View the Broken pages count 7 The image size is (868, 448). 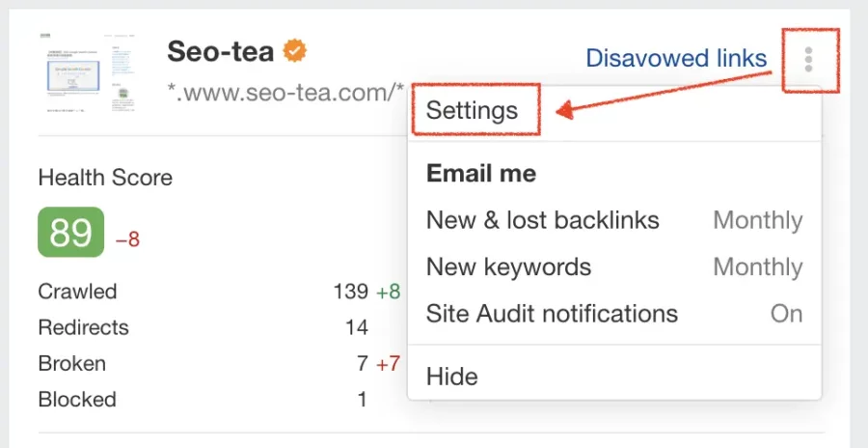[362, 363]
